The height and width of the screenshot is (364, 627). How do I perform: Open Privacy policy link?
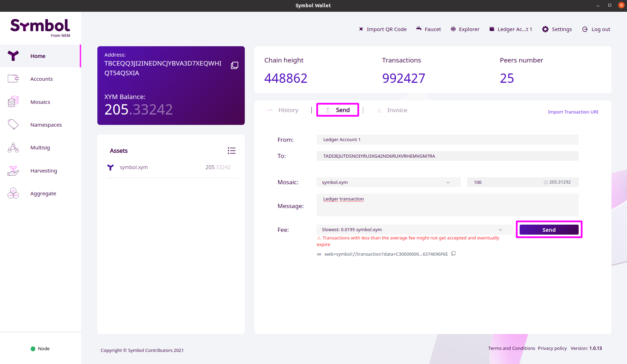(552, 348)
